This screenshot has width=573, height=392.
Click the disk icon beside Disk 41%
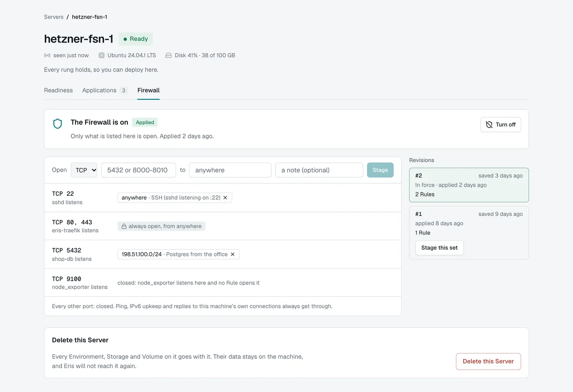coord(169,55)
